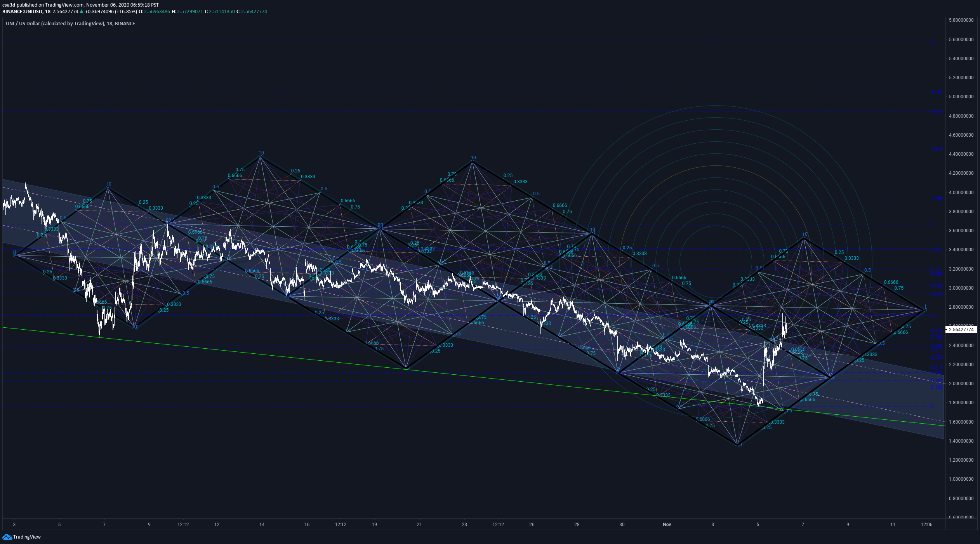Click the 1.727 Fibonacci level label

coord(937,92)
